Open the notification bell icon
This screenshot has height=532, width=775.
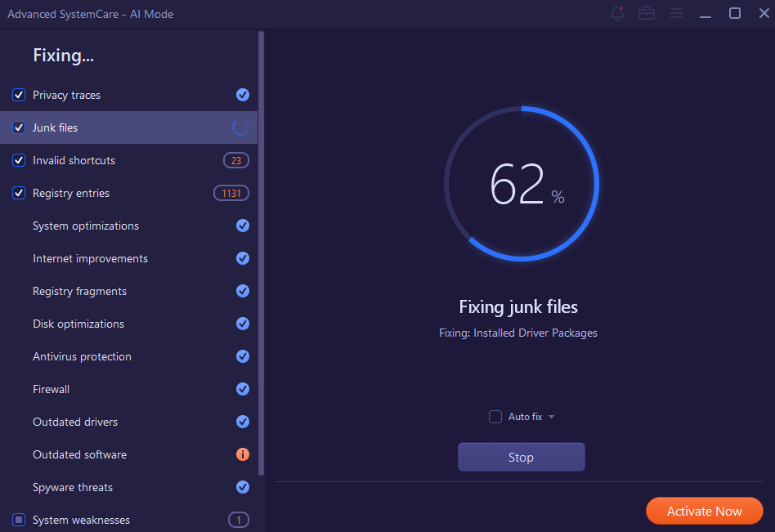[x=617, y=13]
